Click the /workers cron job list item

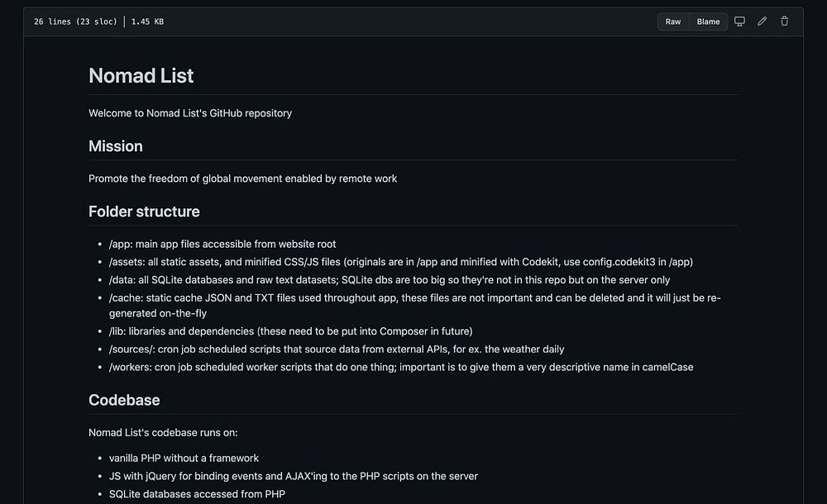point(401,367)
